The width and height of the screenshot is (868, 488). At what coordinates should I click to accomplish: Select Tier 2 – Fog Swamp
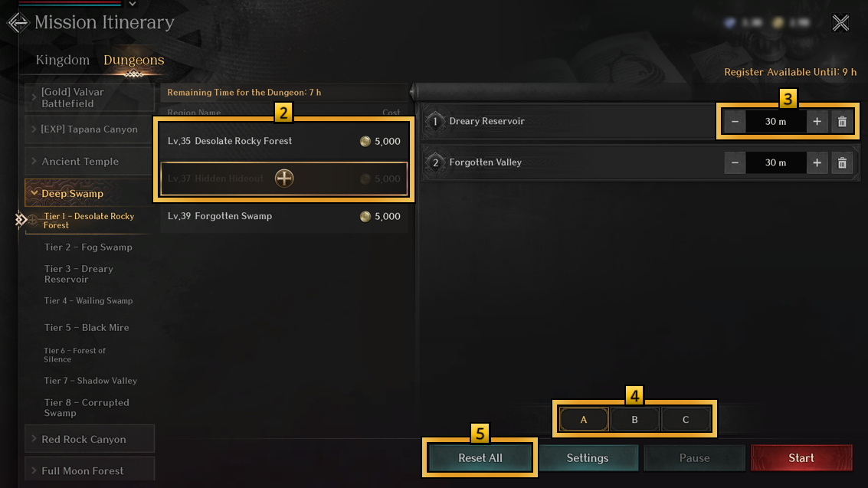[x=88, y=247]
